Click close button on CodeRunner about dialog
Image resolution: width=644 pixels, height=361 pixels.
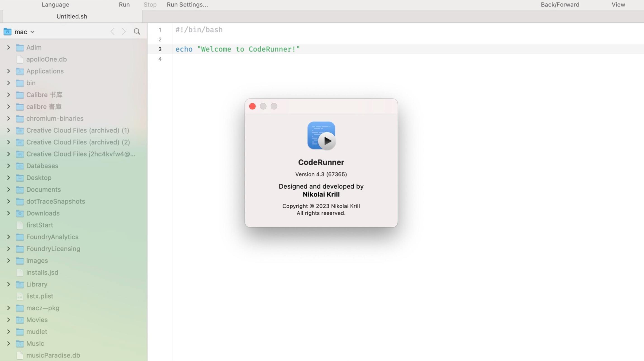pyautogui.click(x=252, y=106)
